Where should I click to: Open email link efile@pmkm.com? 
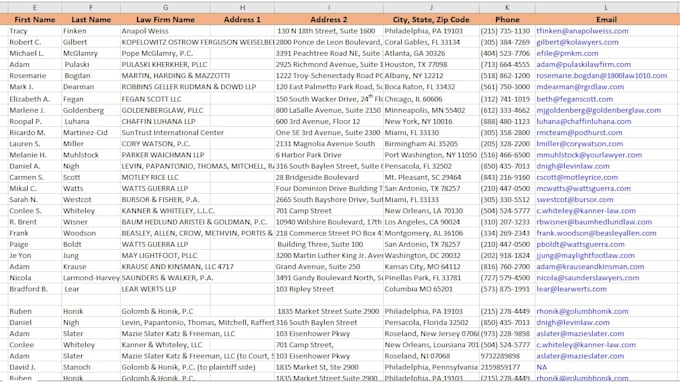point(567,53)
